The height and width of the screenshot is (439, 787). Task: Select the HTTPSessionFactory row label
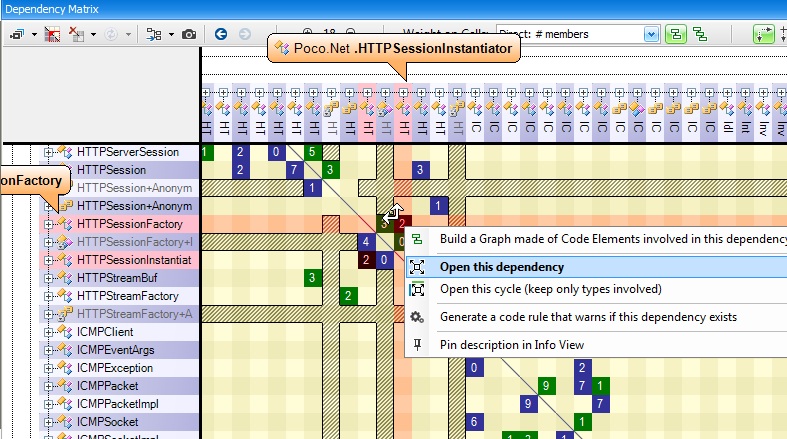[129, 224]
